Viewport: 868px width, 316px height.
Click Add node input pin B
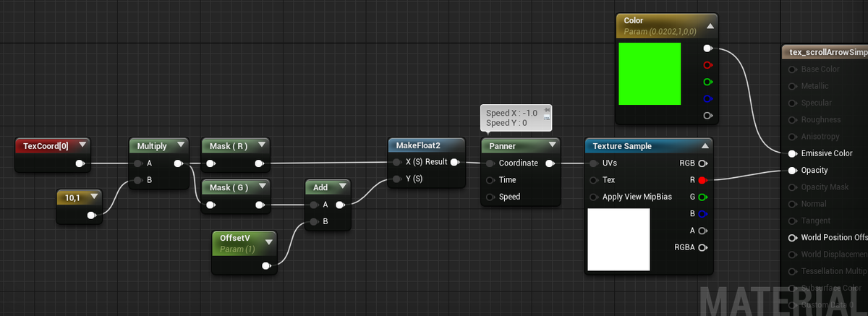coord(314,221)
